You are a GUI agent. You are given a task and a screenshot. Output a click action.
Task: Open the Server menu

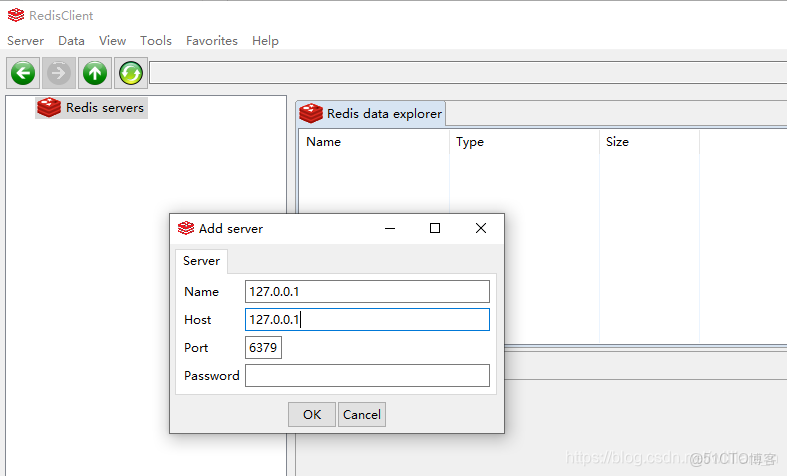click(x=26, y=41)
